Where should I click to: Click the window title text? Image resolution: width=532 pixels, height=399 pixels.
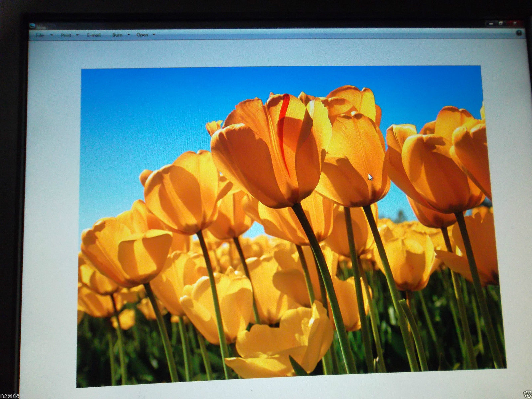click(41, 26)
